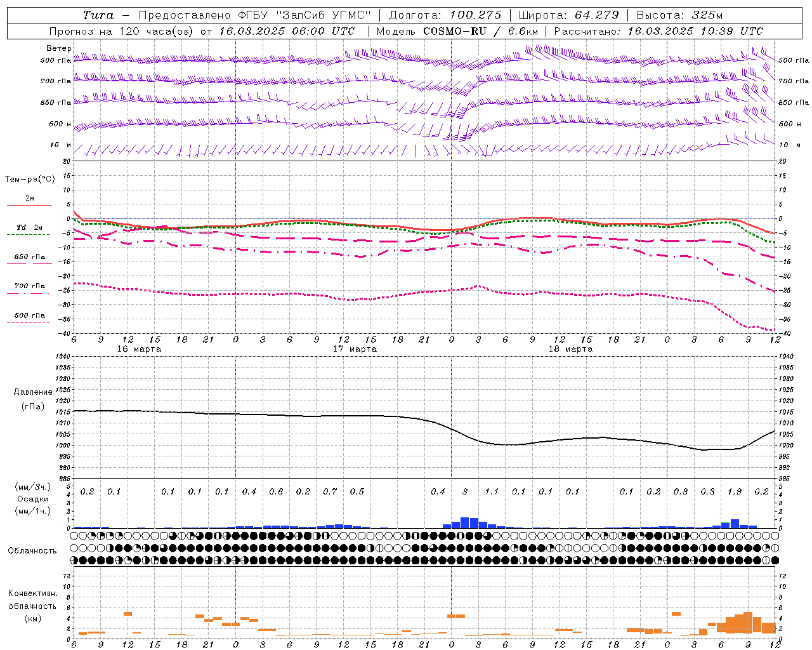This screenshot has height=650, width=812.
Task: Select forecast start "16.03.2025 06:00 UTC"
Action: point(287,31)
